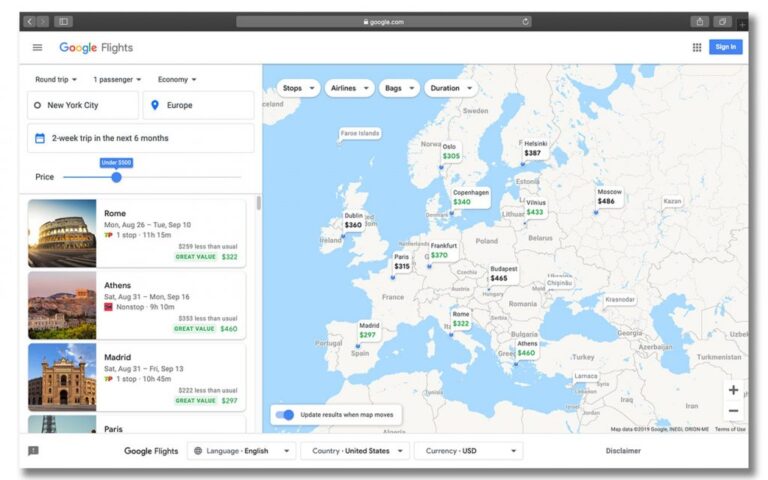Image resolution: width=768 pixels, height=480 pixels.
Task: Open the Bags filter dropdown
Action: pyautogui.click(x=399, y=88)
